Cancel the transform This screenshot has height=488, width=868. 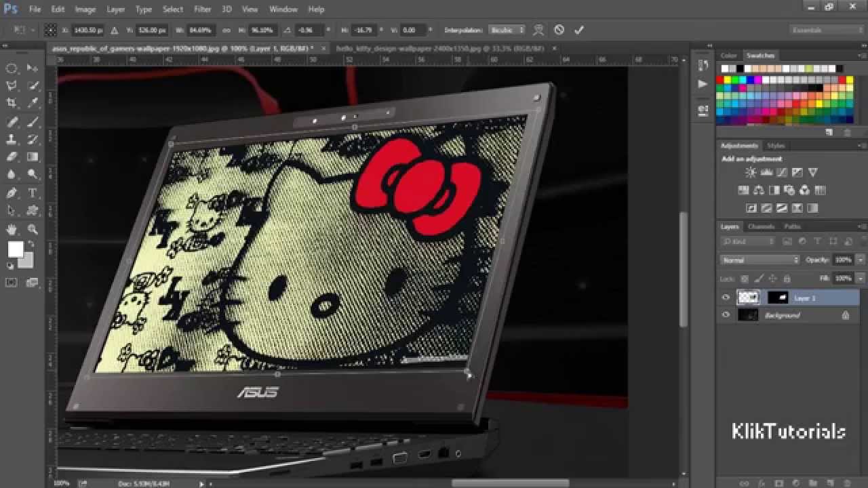click(x=559, y=30)
